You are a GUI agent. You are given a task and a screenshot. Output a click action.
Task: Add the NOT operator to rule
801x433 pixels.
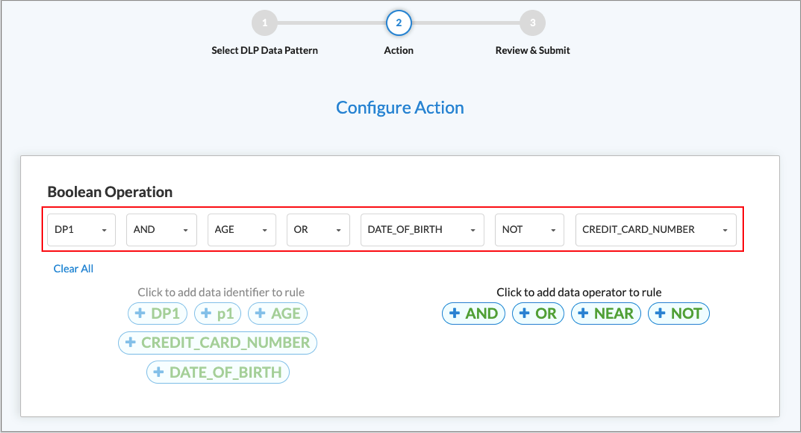pyautogui.click(x=678, y=314)
